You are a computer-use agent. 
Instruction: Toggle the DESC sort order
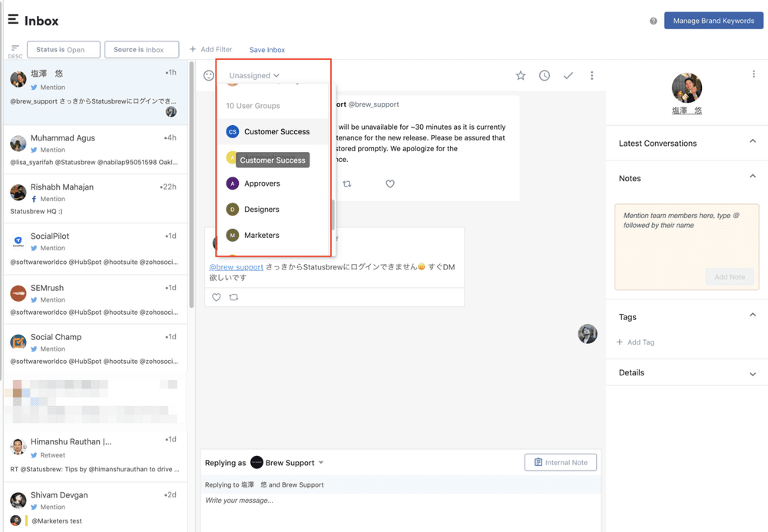[x=15, y=51]
